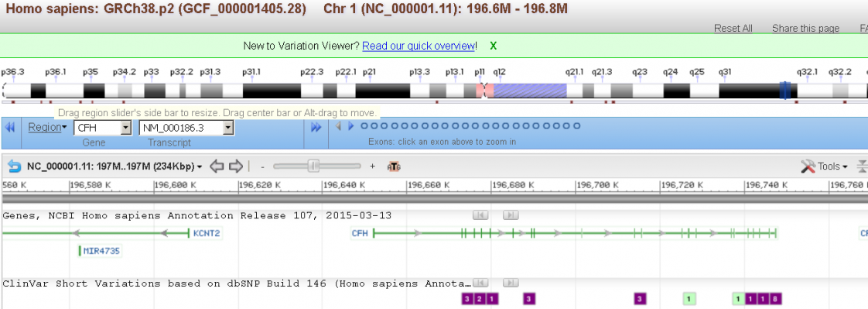Select the last exon circle
868x309 pixels.
pos(577,126)
